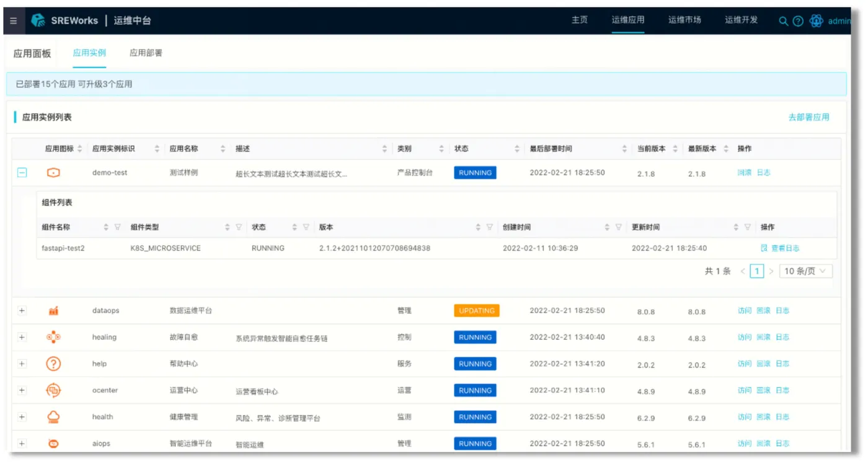This screenshot has width=868, height=464.
Task: Filter the 组件类型 column funnel icon
Action: click(x=239, y=228)
